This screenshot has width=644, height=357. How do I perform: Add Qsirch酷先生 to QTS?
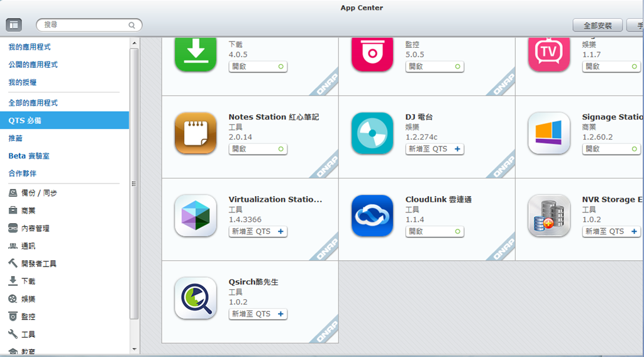(258, 314)
